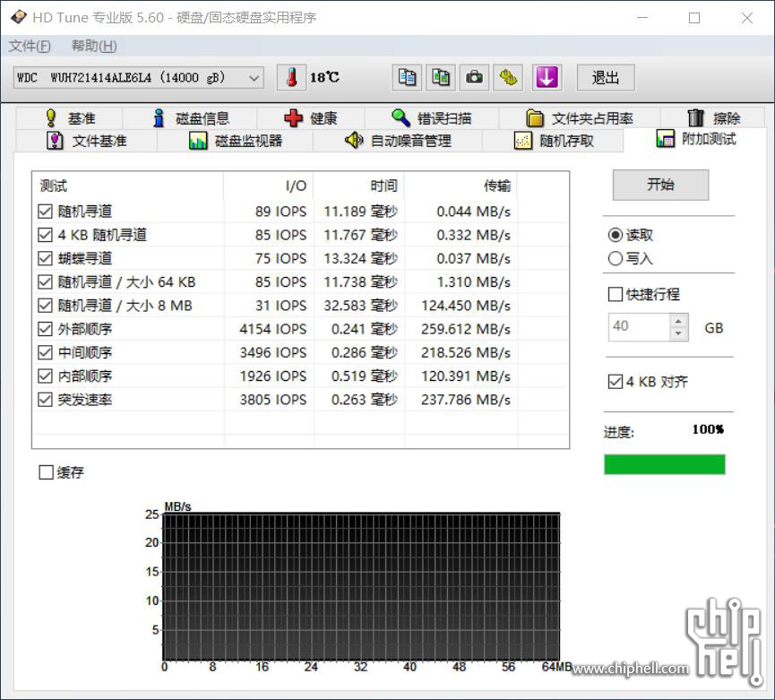The image size is (775, 700).
Task: Click the green progress bar
Action: (665, 464)
